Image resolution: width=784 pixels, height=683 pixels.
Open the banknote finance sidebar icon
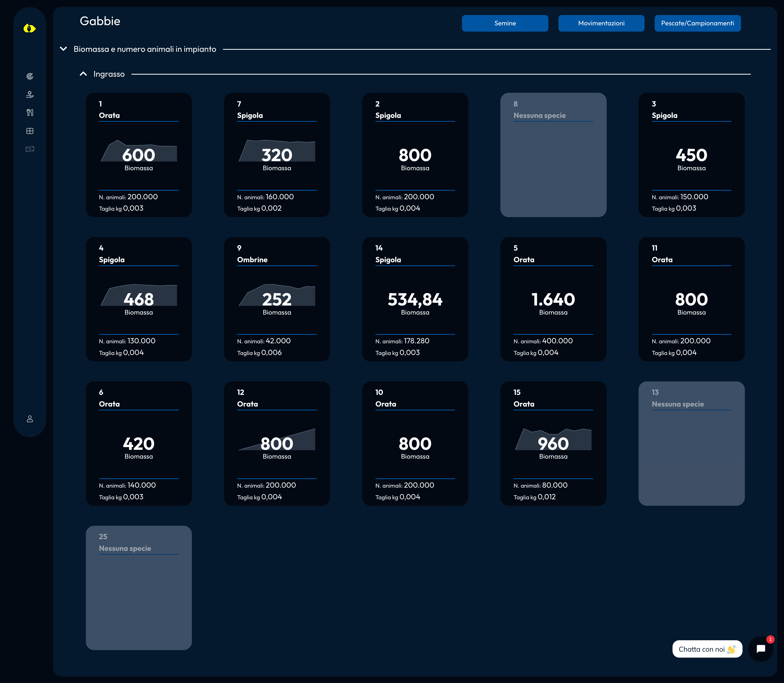[30, 149]
